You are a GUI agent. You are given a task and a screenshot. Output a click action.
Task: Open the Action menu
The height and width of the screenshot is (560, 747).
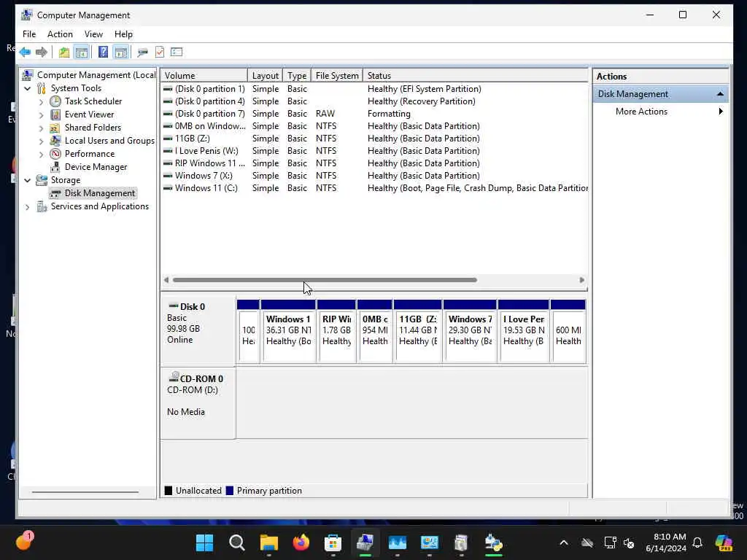pyautogui.click(x=60, y=34)
